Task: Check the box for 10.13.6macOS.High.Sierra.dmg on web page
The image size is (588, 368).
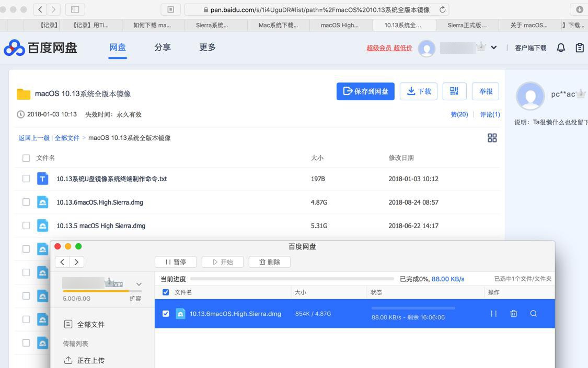Action: (x=26, y=202)
